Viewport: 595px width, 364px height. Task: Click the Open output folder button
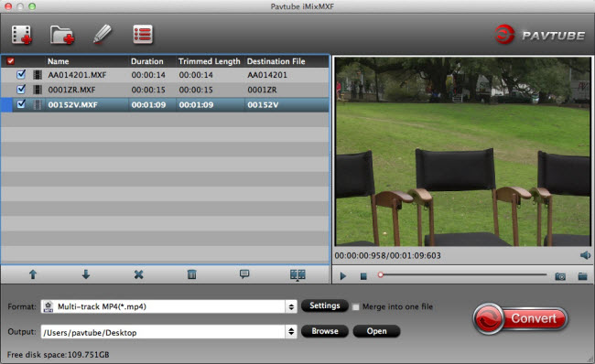point(376,331)
